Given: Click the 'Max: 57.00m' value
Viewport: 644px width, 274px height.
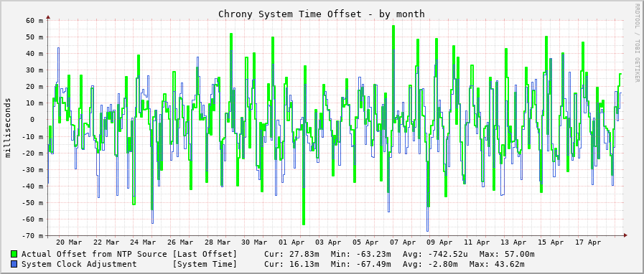Looking at the screenshot, I should 507,255.
